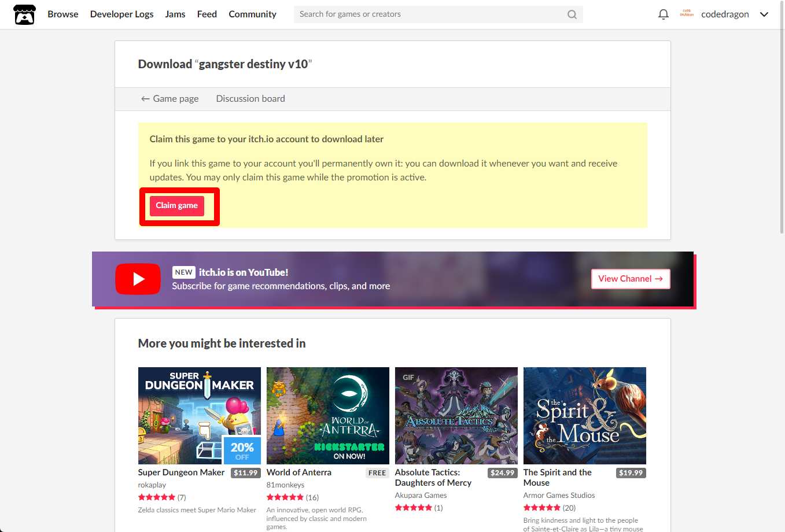Focus the search games or creators field
This screenshot has width=785, height=532.
pyautogui.click(x=438, y=14)
